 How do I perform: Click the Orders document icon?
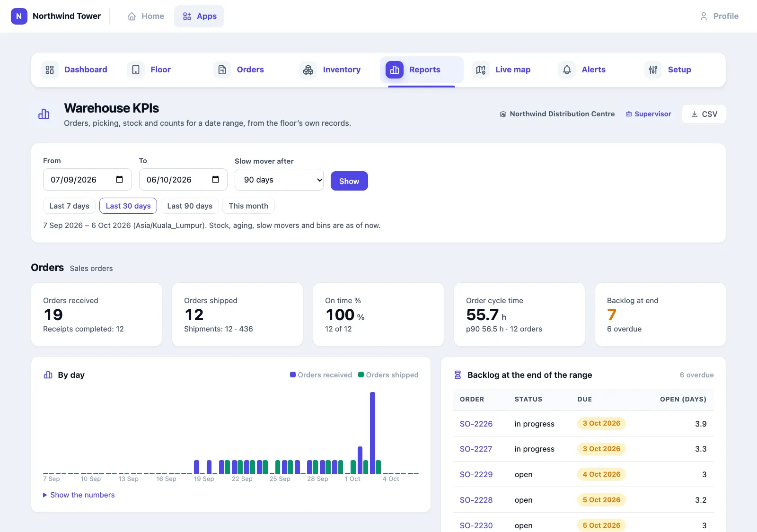(222, 70)
